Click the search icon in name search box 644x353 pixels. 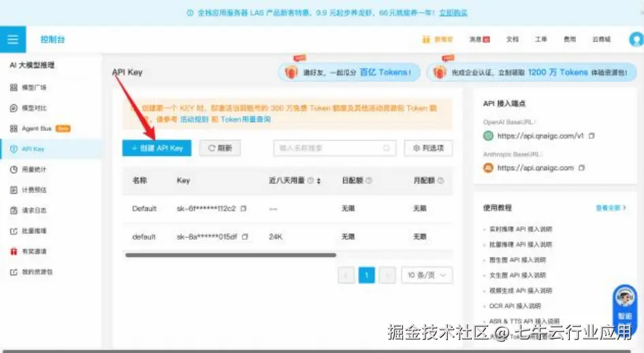[386, 148]
